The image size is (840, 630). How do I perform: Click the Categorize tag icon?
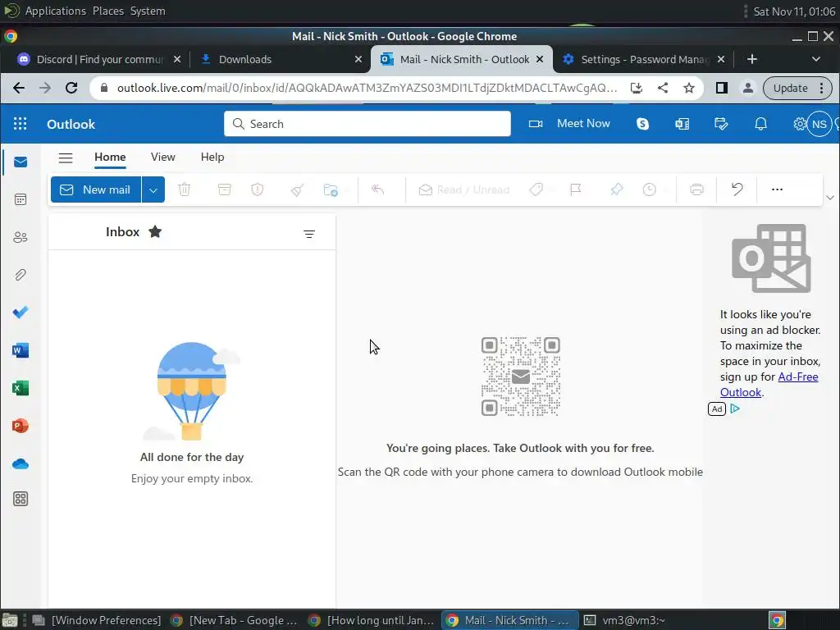pos(536,189)
